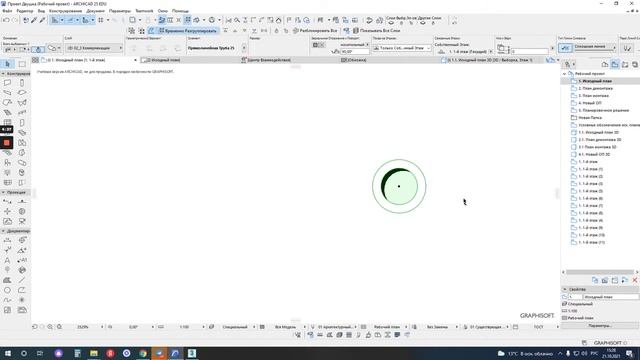Click the Inject Parameters syringe icon
Screen dimensions: 640x360
point(42,20)
